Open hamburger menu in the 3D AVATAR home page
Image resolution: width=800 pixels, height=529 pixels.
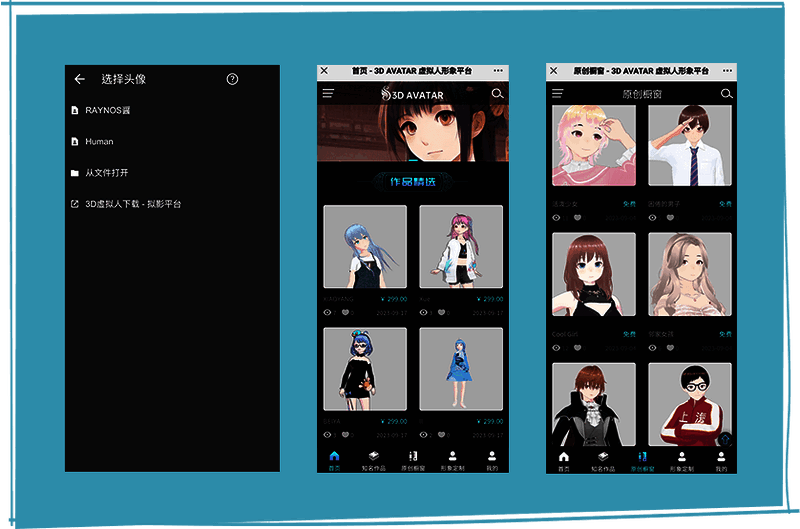328,94
